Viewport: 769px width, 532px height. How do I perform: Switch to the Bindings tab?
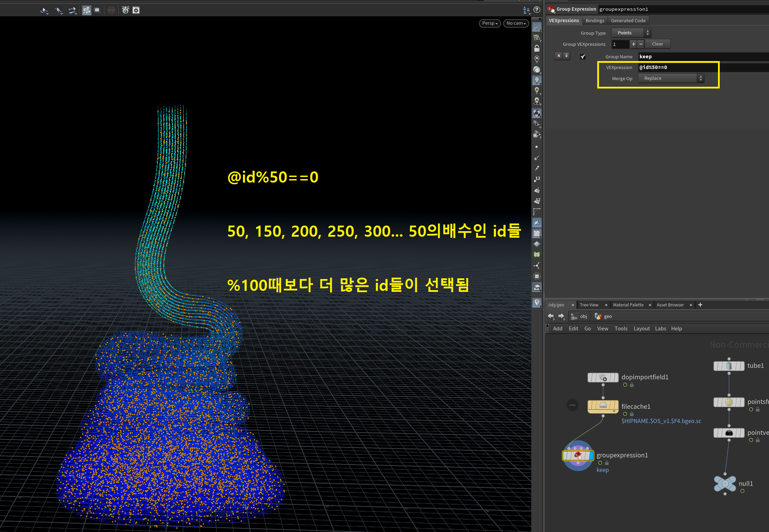point(595,20)
